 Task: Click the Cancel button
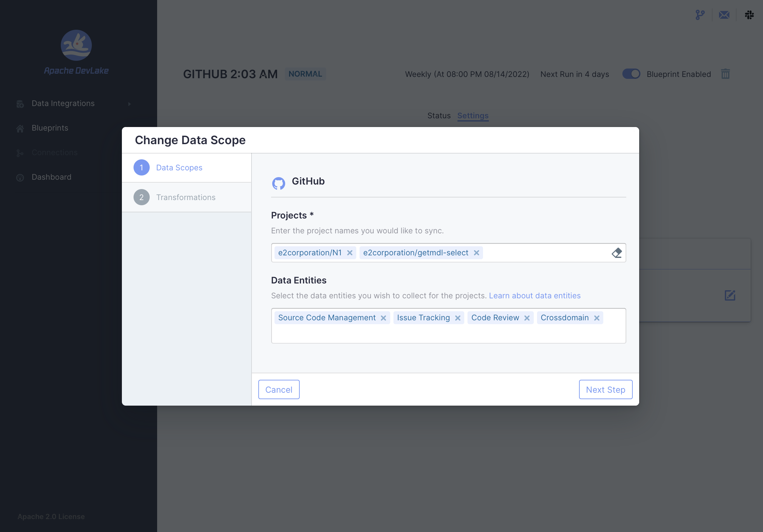(x=278, y=389)
